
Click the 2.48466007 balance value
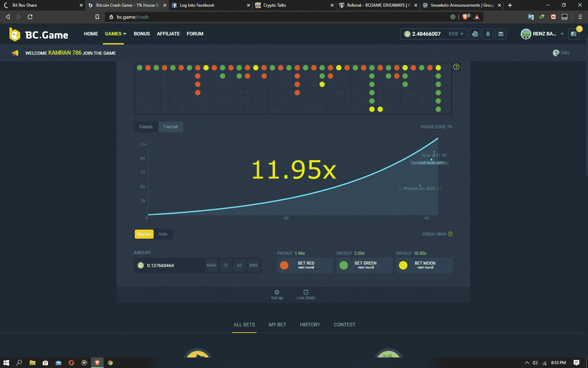[426, 34]
